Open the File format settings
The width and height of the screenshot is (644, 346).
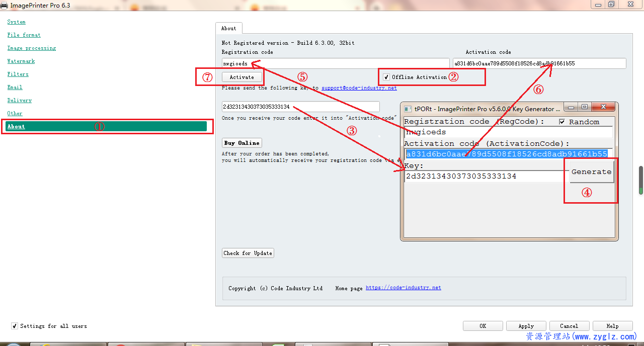coord(24,35)
